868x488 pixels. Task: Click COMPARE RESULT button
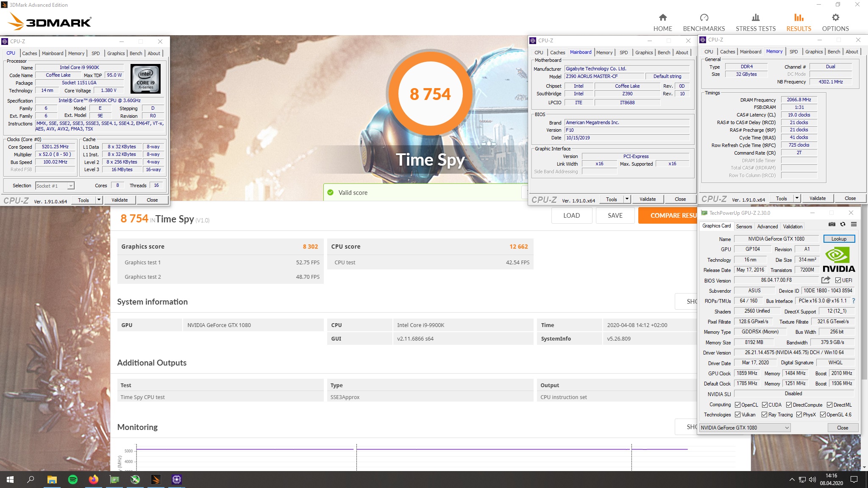click(x=668, y=215)
